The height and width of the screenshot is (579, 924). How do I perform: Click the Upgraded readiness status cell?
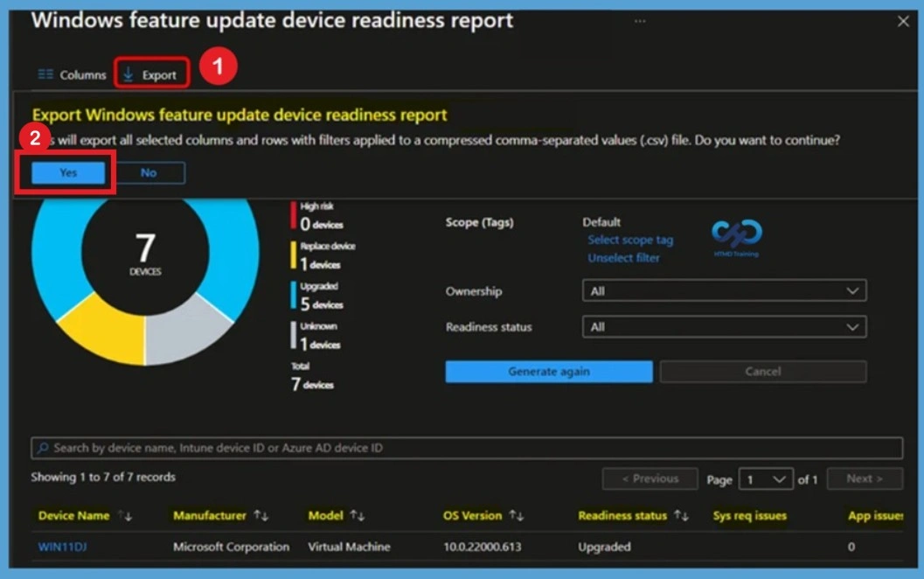click(604, 548)
